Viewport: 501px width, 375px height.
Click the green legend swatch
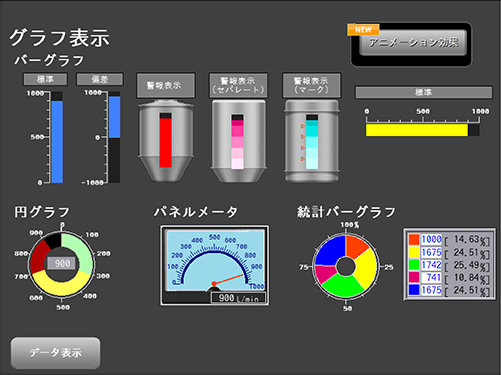pyautogui.click(x=414, y=265)
